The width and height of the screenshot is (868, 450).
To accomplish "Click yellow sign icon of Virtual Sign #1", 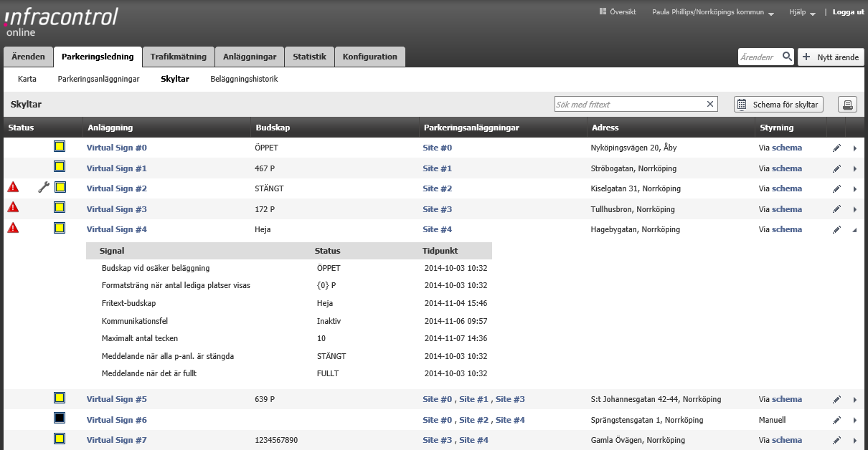I will point(60,167).
